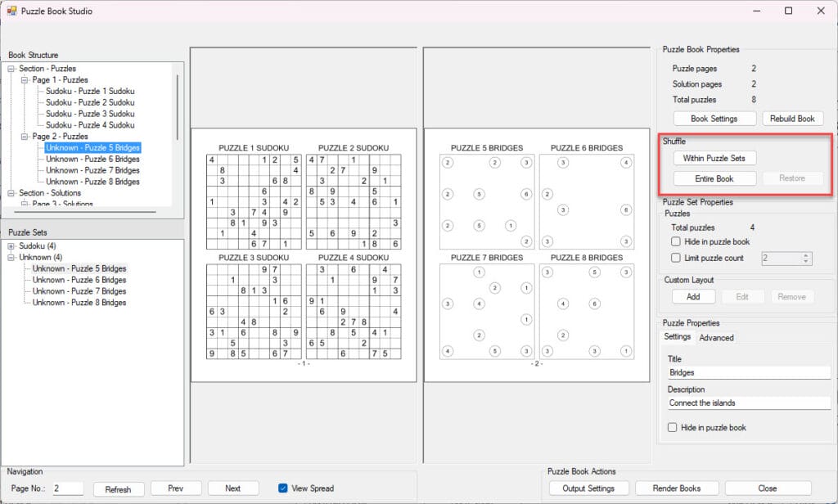Collapse the Section - Puzzles tree node
Viewport: 838px width, 504px height.
click(11, 69)
